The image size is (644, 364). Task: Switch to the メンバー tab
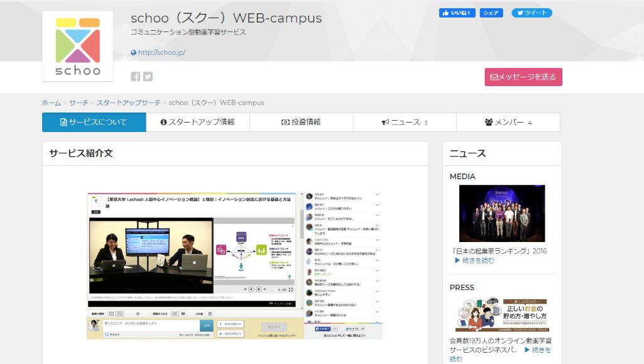(x=508, y=122)
